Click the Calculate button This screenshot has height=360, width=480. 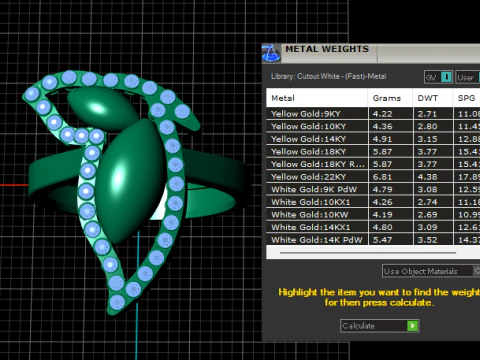point(379,326)
